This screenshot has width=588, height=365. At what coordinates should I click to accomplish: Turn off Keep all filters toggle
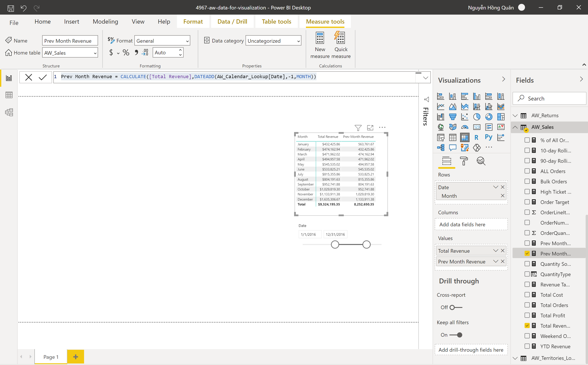click(x=456, y=335)
